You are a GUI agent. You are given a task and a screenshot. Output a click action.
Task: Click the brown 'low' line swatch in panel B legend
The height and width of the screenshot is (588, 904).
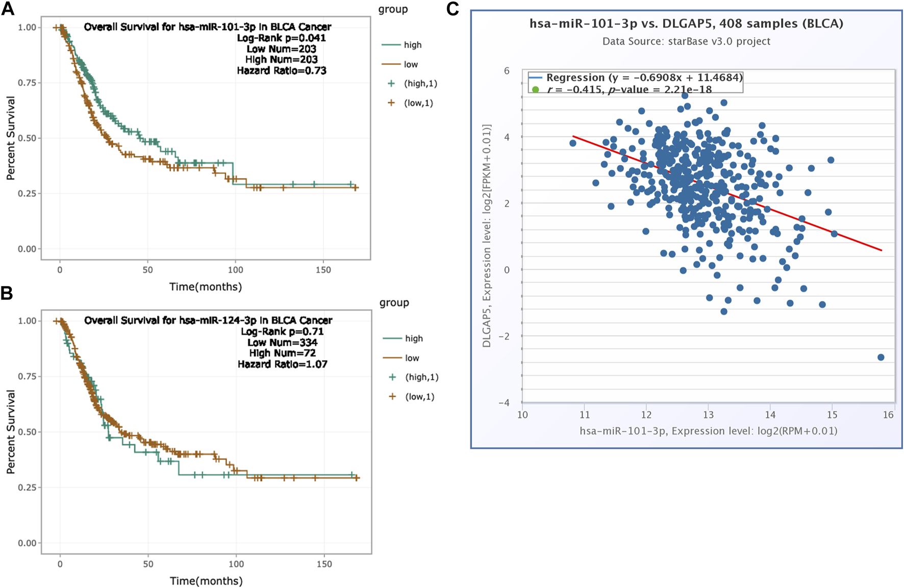tap(392, 358)
